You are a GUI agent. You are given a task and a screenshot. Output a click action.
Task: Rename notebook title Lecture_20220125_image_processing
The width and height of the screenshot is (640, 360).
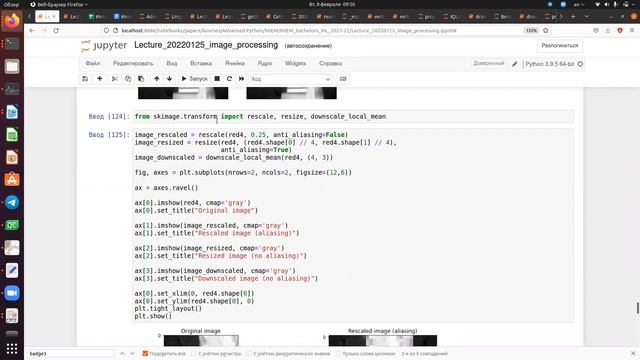pos(206,45)
